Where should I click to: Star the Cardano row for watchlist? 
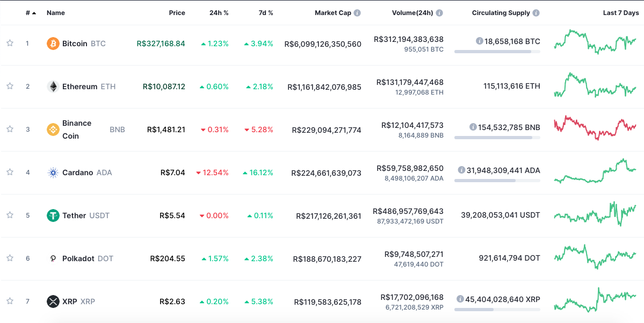(9, 173)
